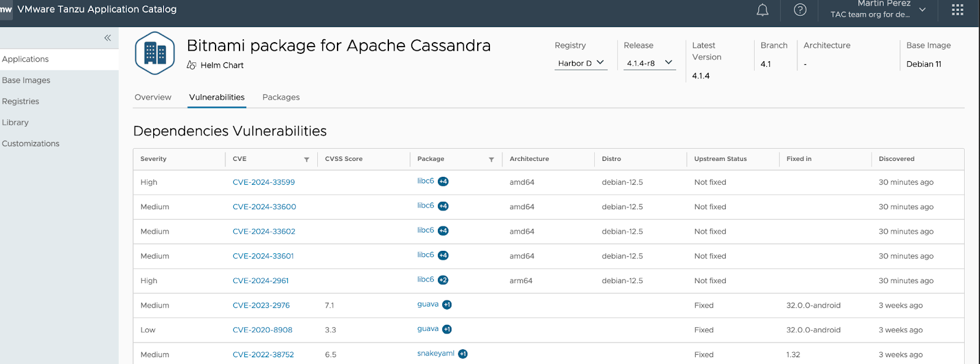Click guava package in CVE-2020-8908 row

pos(428,329)
